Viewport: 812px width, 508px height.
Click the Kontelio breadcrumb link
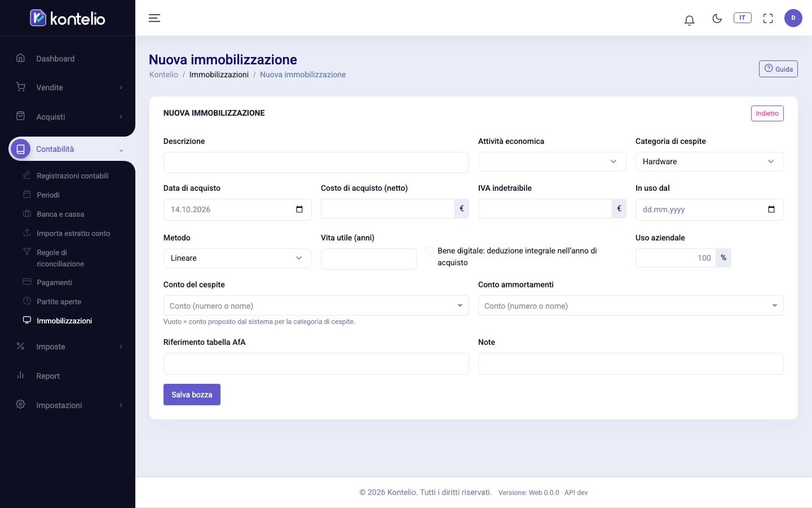pos(164,75)
